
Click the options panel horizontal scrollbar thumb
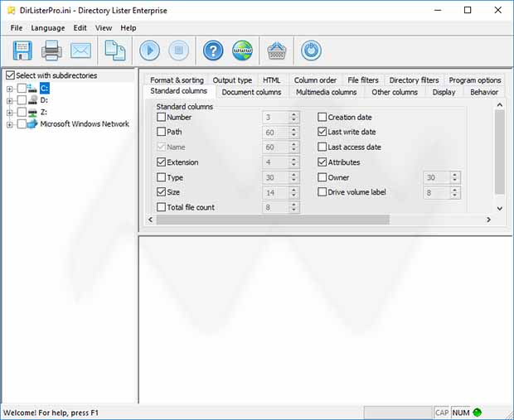[x=273, y=220]
